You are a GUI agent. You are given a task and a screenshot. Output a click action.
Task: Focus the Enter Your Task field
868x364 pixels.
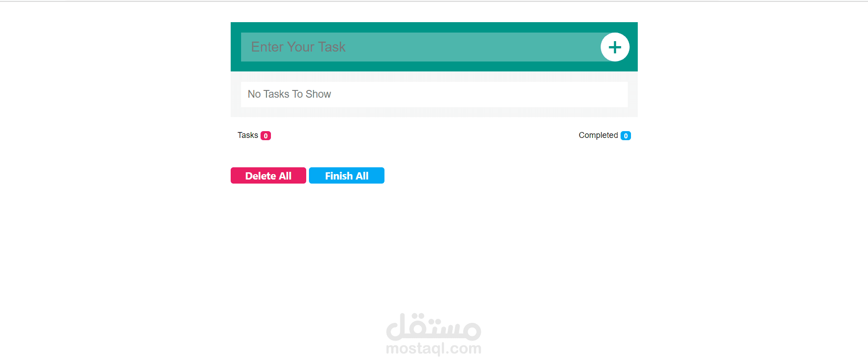pyautogui.click(x=421, y=47)
